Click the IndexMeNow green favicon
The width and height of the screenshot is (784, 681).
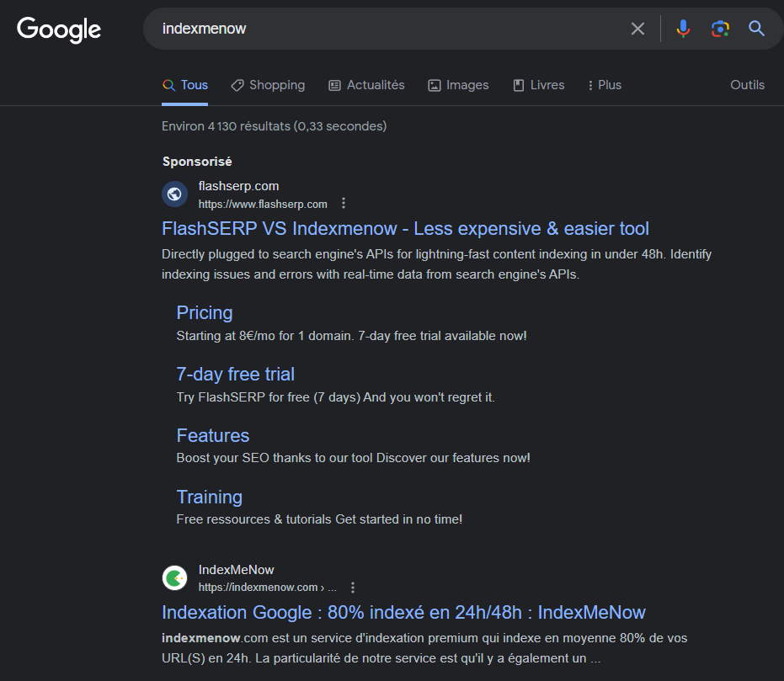pos(174,578)
